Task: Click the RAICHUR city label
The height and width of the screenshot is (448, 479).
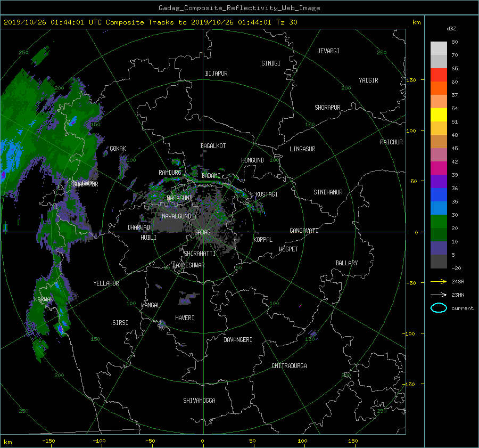Action: point(391,142)
